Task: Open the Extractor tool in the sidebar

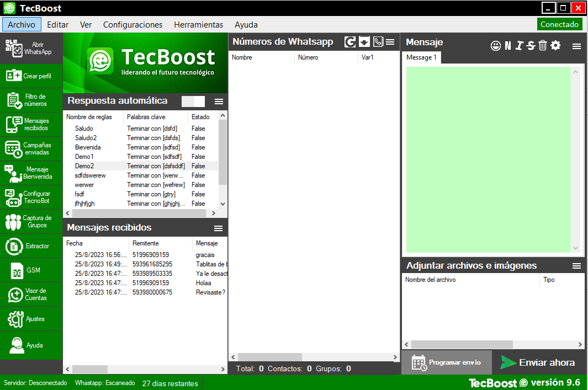Action: click(31, 246)
